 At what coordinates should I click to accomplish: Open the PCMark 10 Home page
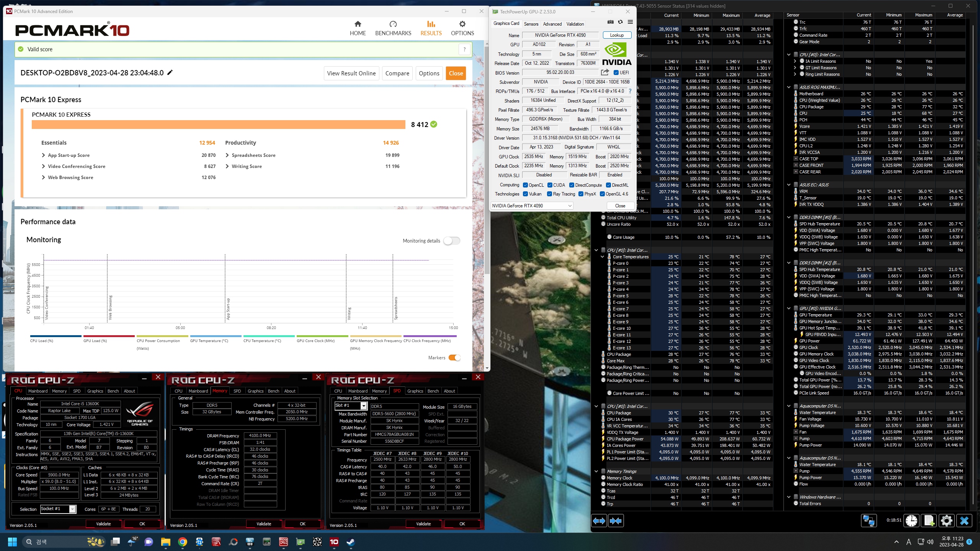tap(358, 28)
